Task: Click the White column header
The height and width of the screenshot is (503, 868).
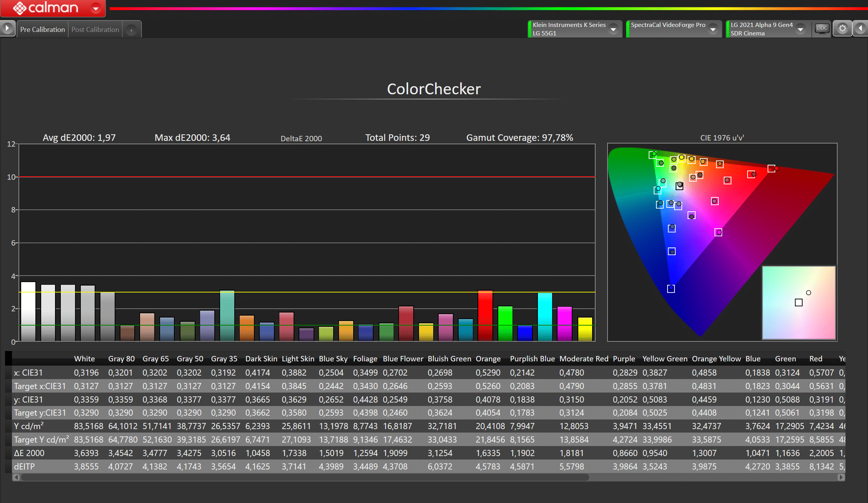Action: 84,359
